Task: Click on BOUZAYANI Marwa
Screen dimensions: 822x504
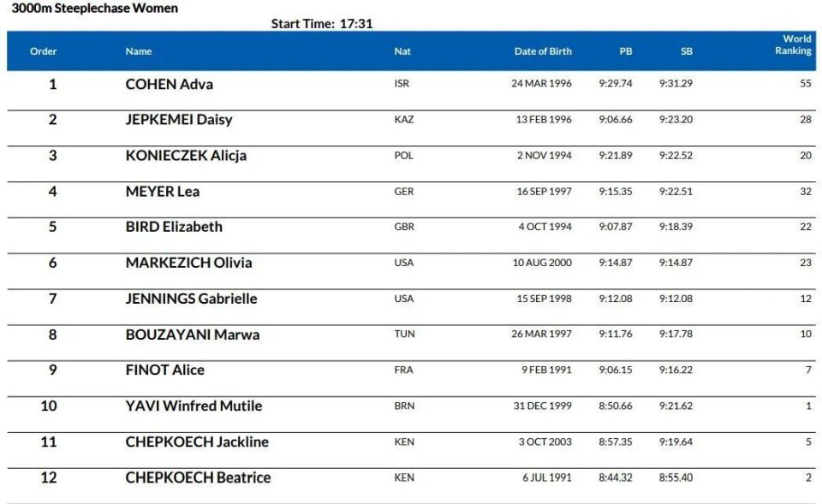Action: [x=193, y=335]
